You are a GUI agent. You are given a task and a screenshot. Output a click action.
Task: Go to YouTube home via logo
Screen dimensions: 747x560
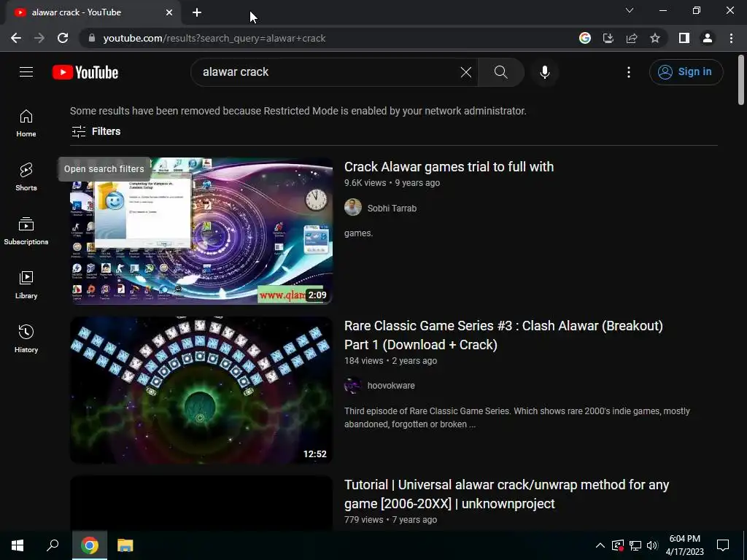tap(85, 72)
